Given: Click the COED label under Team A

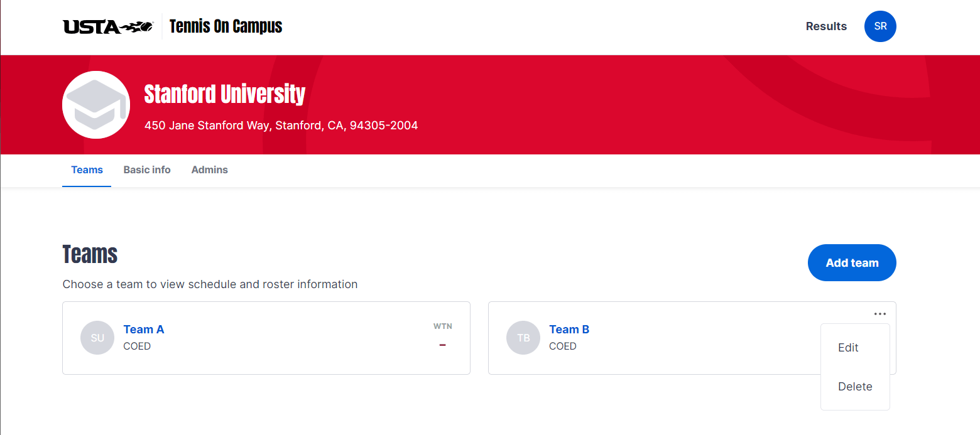Looking at the screenshot, I should click(x=136, y=346).
